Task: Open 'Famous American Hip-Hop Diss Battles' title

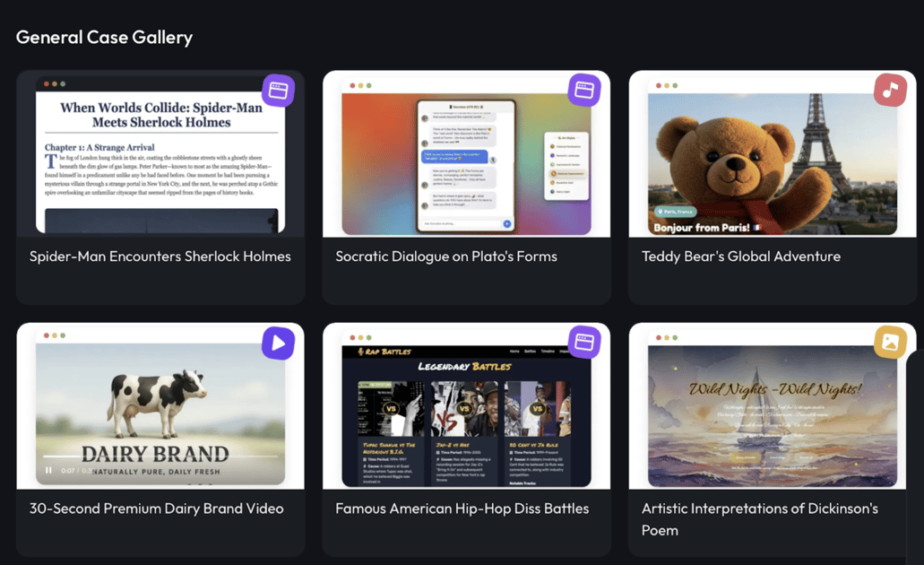Action: 462,508
